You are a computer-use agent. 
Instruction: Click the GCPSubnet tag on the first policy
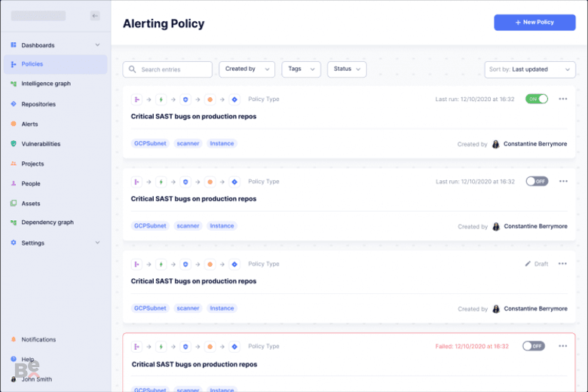pos(150,143)
